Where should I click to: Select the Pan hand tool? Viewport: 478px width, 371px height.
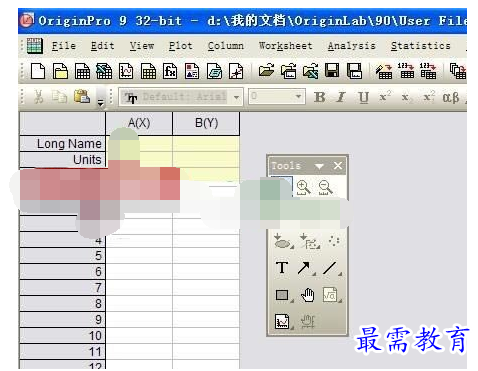pos(307,295)
